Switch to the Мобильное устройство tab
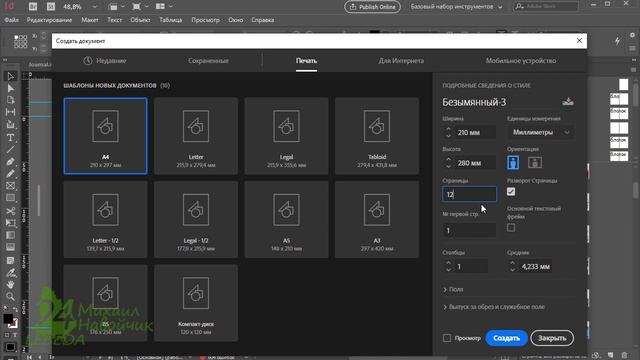640x360 pixels. (521, 61)
